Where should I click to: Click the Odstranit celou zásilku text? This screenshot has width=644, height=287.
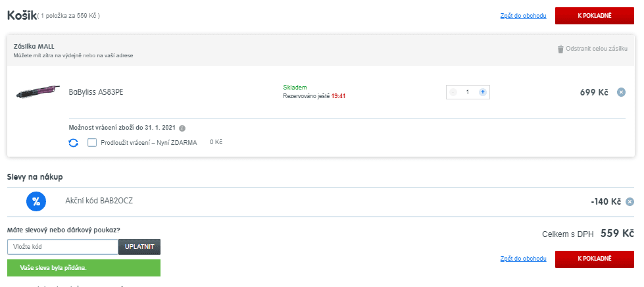click(x=597, y=49)
